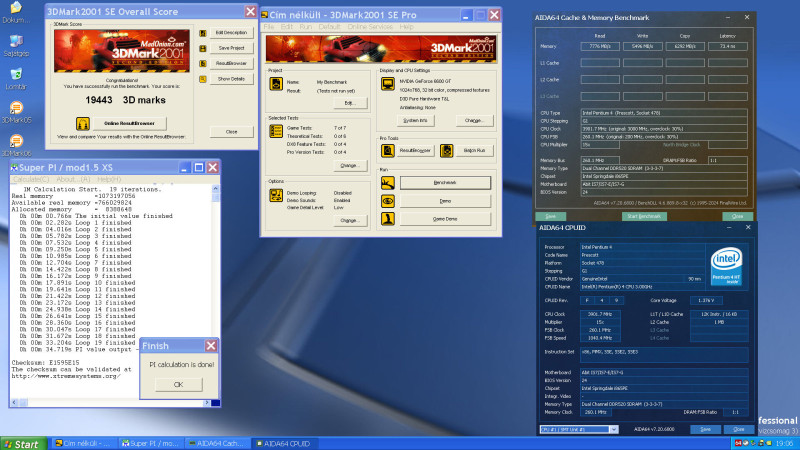Click the Intel Pentium 4 HT logo

pos(726,266)
